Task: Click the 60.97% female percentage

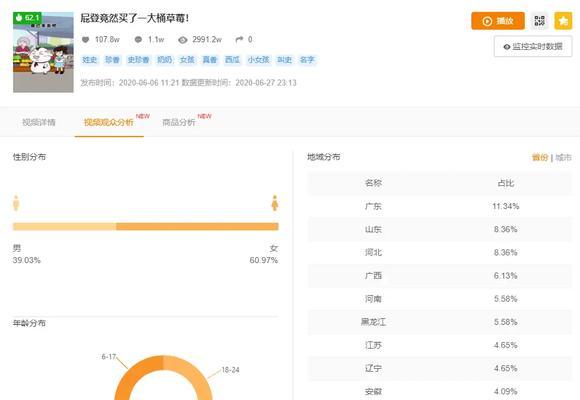Action: tap(264, 260)
